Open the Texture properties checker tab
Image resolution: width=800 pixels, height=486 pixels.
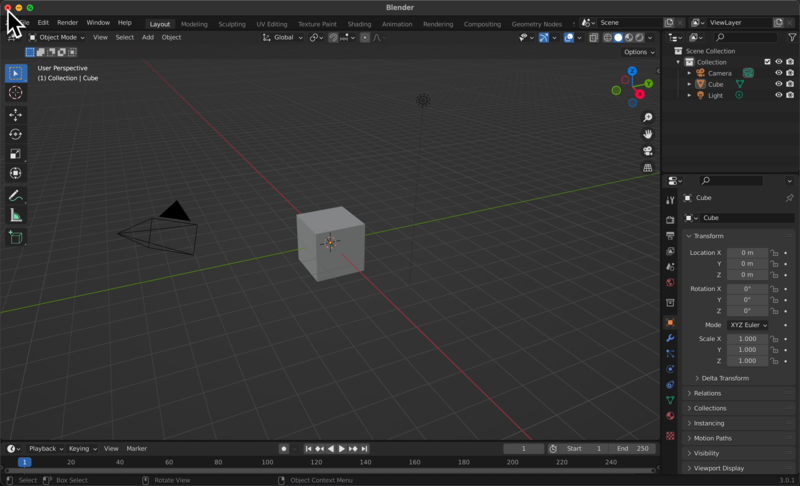670,436
